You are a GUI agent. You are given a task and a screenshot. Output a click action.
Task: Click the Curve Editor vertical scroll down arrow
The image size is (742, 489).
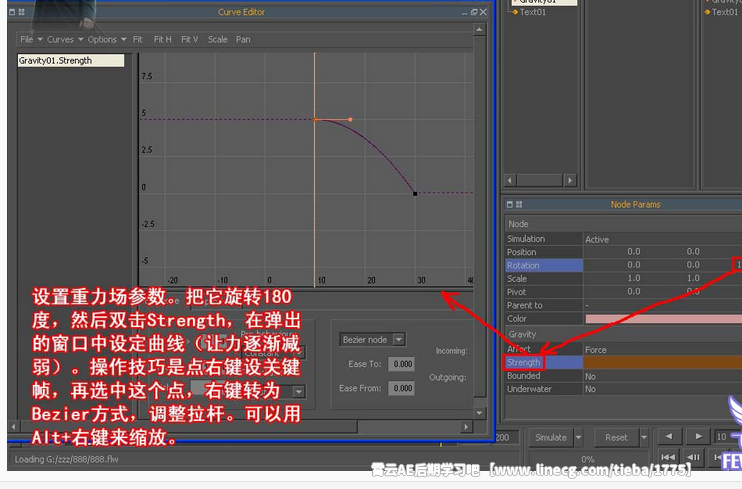(x=479, y=413)
